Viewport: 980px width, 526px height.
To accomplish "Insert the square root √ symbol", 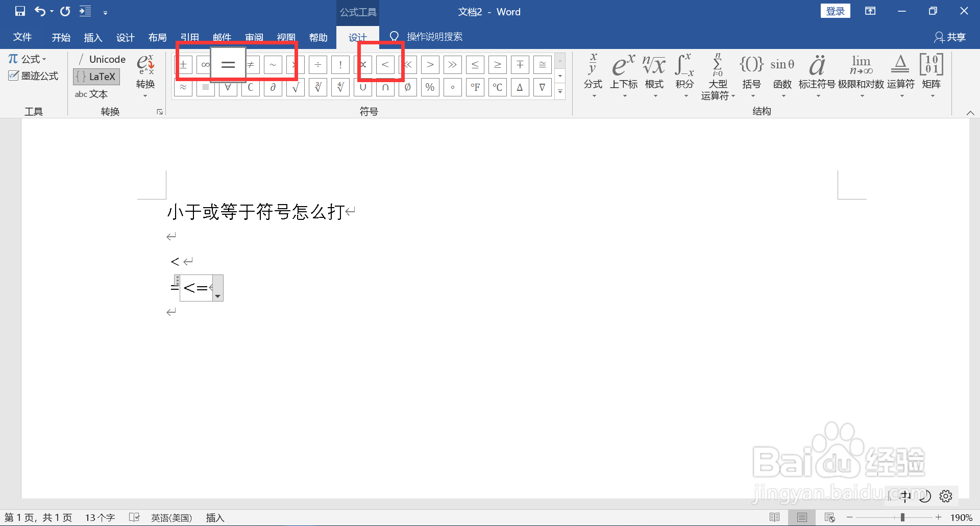I will coord(296,87).
